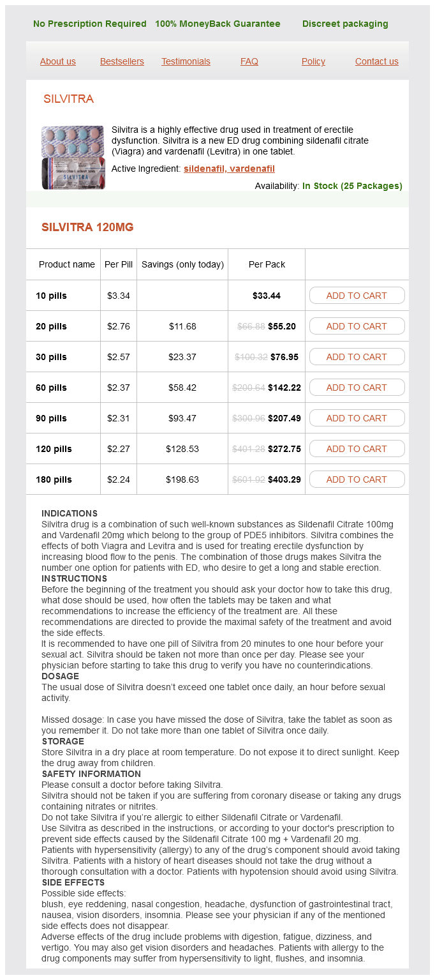Open the sildenafil, vardenafil ingredient link
This screenshot has width=435, height=980.
click(229, 169)
